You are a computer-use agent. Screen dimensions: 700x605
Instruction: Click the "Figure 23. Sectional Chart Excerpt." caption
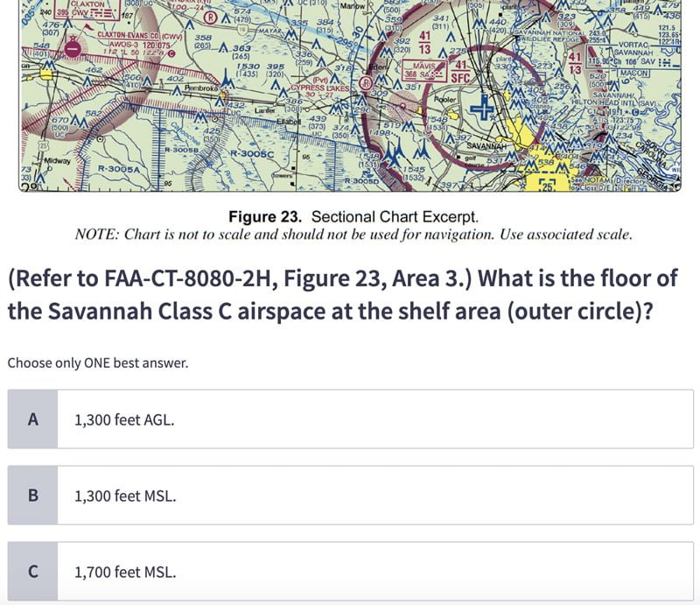click(x=353, y=217)
